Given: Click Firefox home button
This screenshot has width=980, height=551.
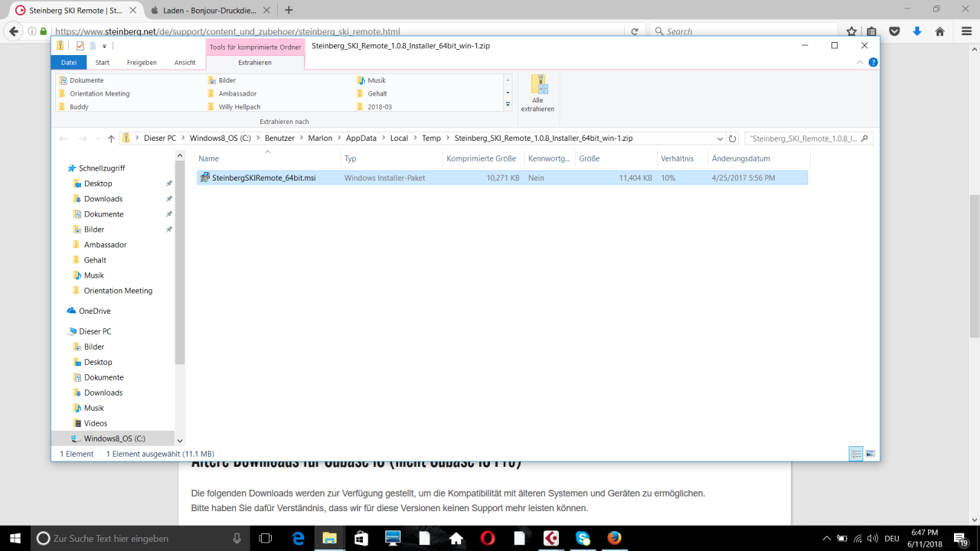Looking at the screenshot, I should pyautogui.click(x=939, y=31).
